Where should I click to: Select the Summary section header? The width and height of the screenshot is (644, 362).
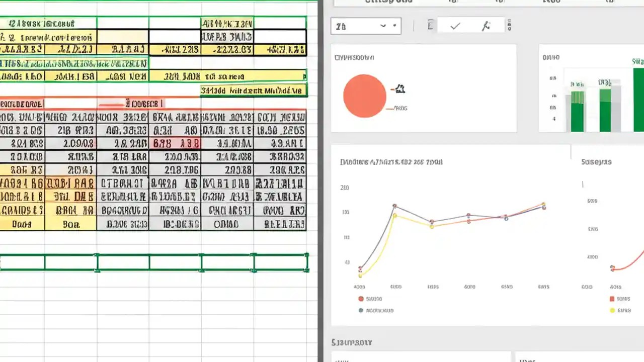pyautogui.click(x=351, y=342)
